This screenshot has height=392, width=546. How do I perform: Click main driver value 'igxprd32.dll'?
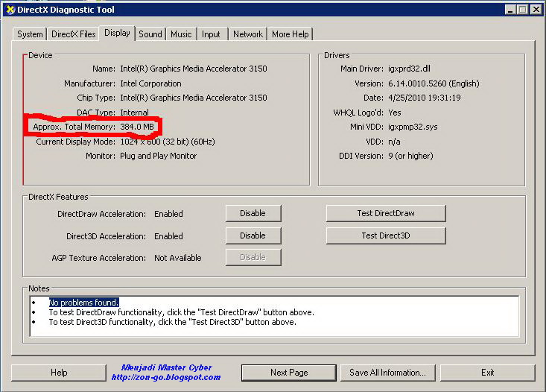click(410, 69)
